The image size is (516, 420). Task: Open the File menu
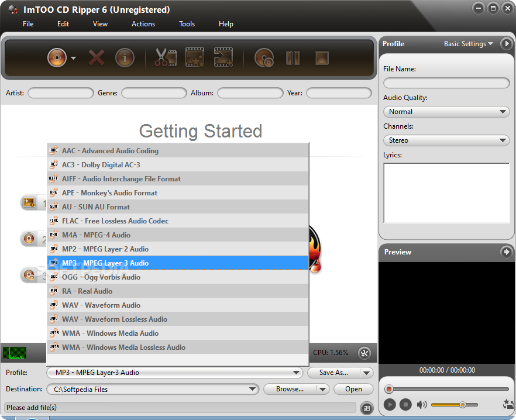(28, 24)
